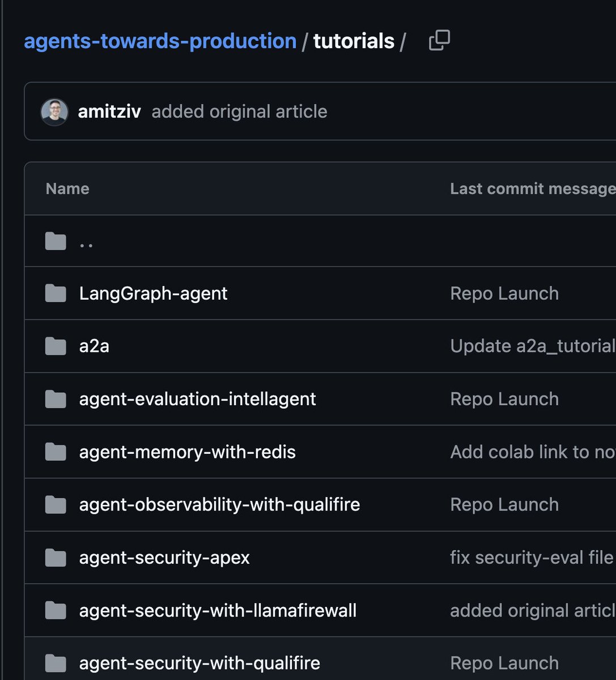Click the Name column header
The image size is (616, 680).
click(67, 189)
